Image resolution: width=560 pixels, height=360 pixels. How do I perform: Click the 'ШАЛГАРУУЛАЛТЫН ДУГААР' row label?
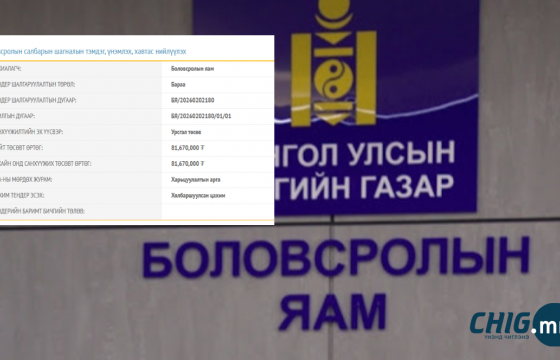click(x=38, y=100)
